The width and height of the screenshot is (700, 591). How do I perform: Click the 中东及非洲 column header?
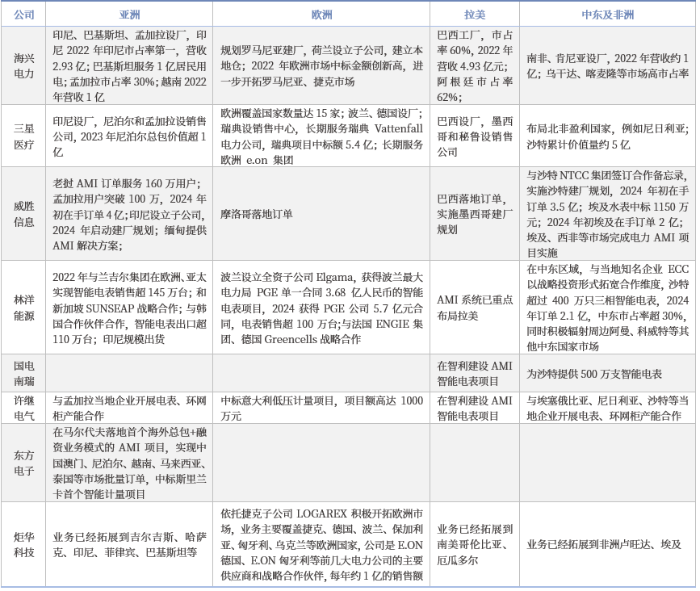click(608, 15)
